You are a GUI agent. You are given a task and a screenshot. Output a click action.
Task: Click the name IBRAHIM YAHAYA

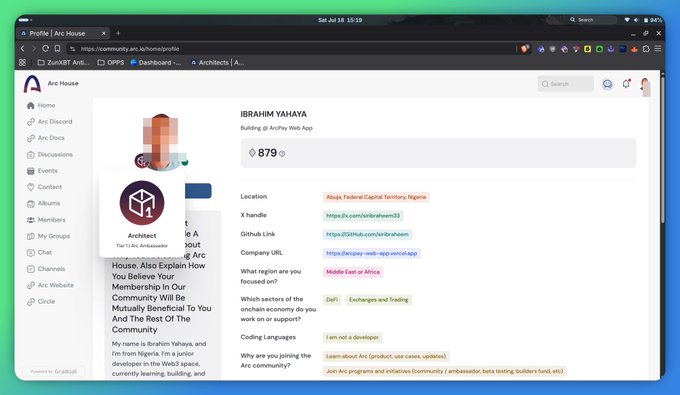pos(274,114)
